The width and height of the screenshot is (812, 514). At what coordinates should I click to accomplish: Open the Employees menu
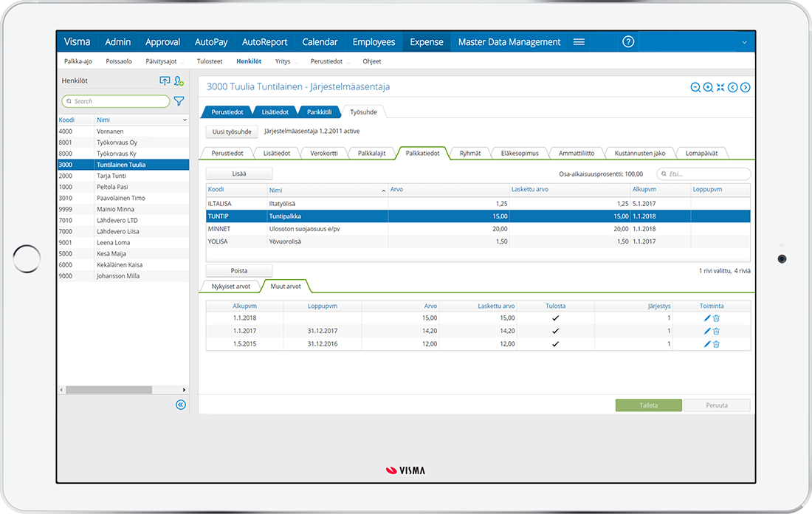(374, 41)
